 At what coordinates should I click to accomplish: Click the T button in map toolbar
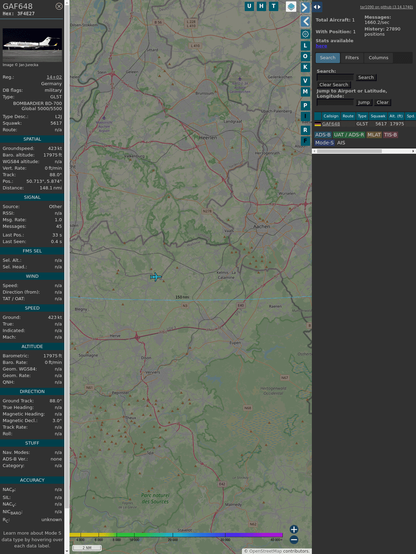(x=273, y=6)
